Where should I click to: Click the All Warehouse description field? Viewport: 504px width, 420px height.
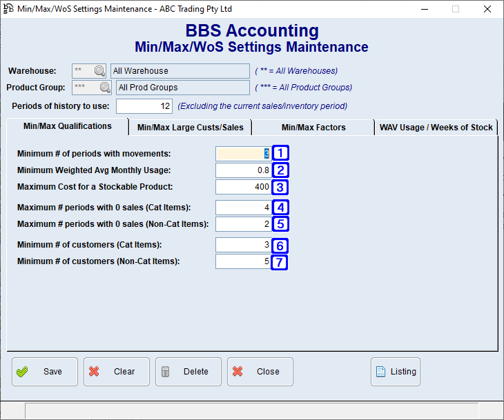coord(180,70)
